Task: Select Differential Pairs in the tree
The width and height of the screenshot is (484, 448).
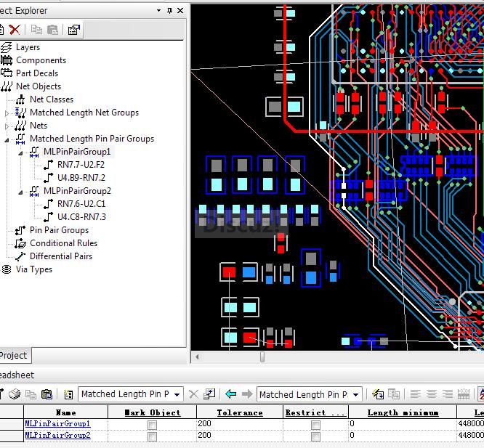Action: point(60,256)
